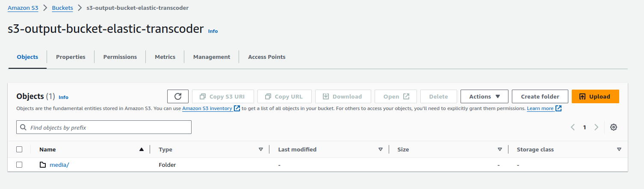
Task: Click the Download button
Action: (x=343, y=96)
